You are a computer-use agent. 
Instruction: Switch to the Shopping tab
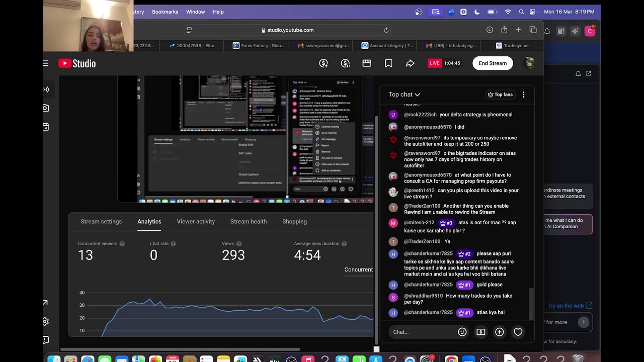click(294, 222)
